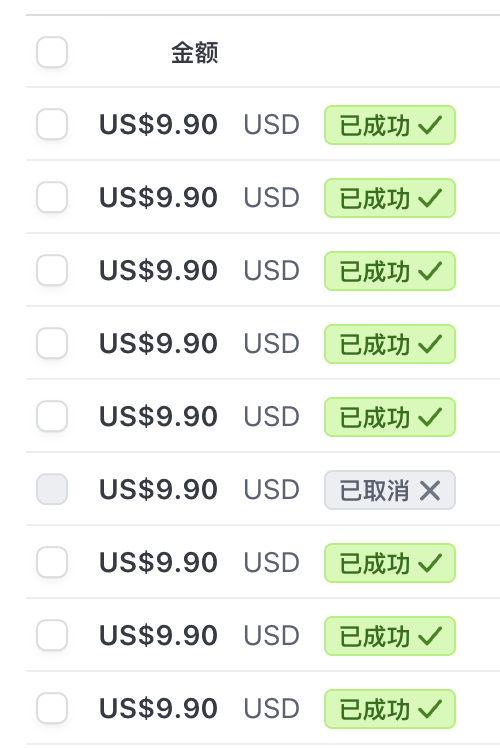
Task: Tick the second payment row checkbox
Action: tap(52, 197)
